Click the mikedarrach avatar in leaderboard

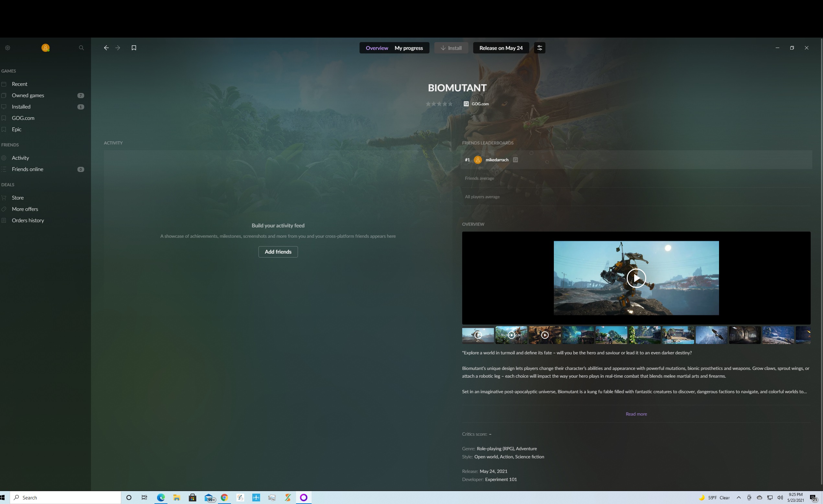click(478, 160)
